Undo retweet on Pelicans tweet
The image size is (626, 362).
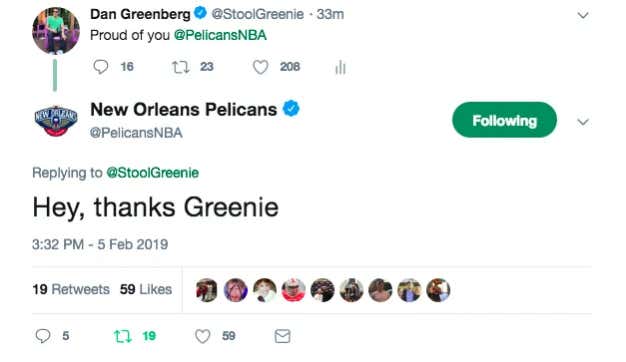point(123,336)
